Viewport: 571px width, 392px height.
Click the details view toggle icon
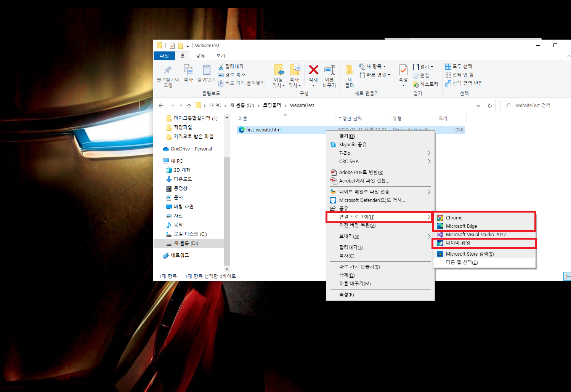(x=567, y=276)
